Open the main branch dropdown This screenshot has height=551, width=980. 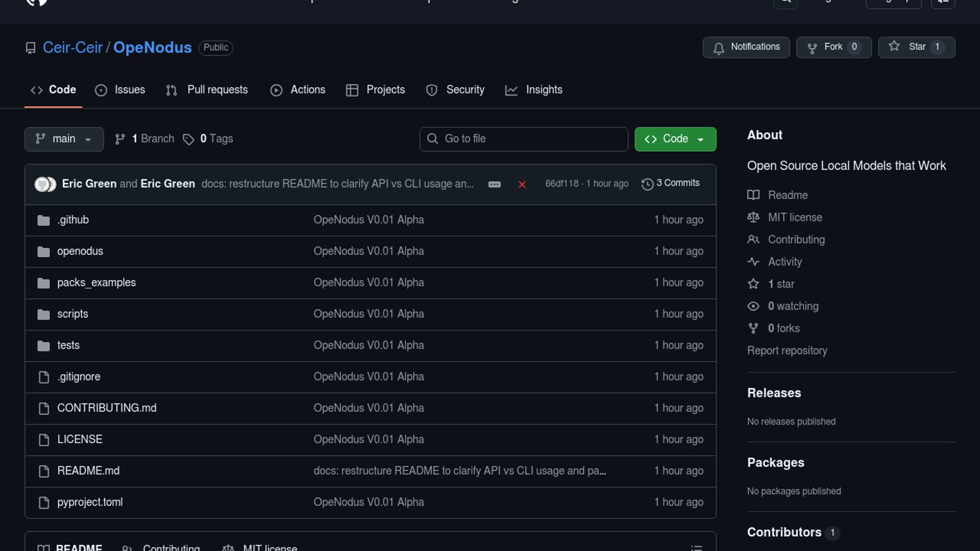pos(64,139)
